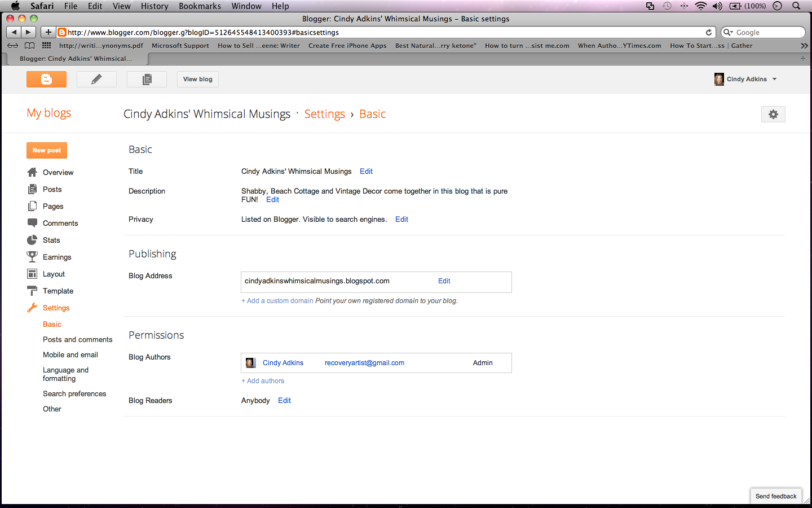Screen dimensions: 812x508
Task: Click the Overview house icon
Action: pos(32,172)
